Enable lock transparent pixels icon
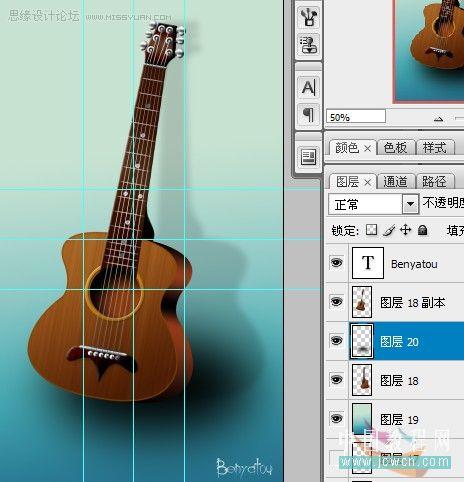This screenshot has height=482, width=464. 371,229
